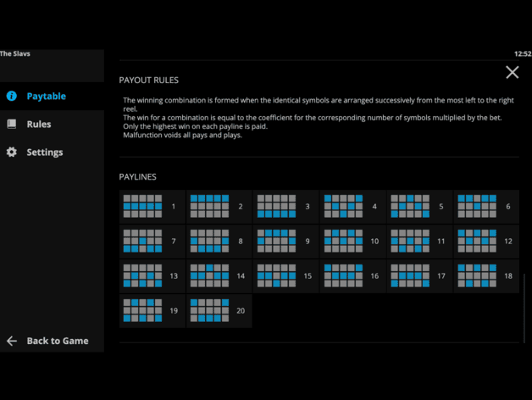Screen dimensions: 532x400
Task: Select payline 8 diagram
Action: coord(210,241)
